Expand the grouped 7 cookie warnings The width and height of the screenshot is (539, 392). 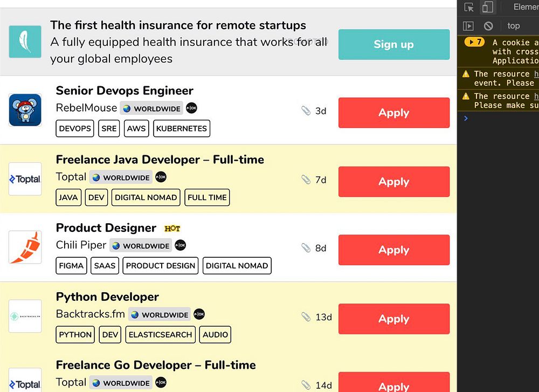[474, 42]
